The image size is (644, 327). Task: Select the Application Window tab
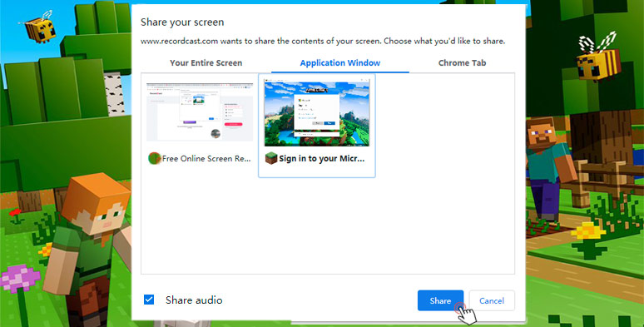coord(340,63)
